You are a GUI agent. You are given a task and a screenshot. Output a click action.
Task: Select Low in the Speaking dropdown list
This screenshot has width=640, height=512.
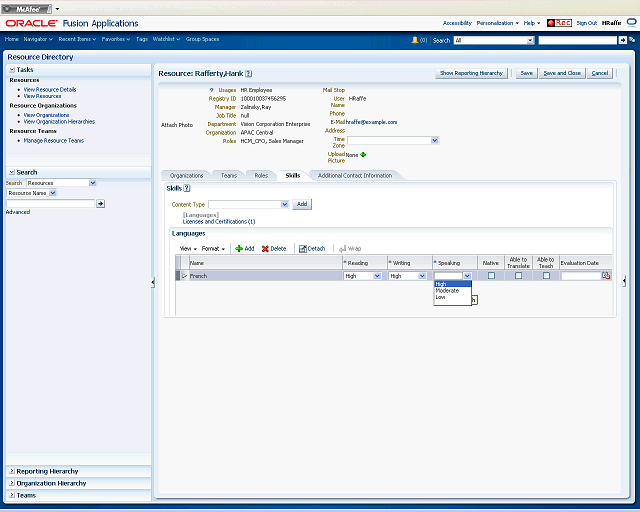(452, 297)
